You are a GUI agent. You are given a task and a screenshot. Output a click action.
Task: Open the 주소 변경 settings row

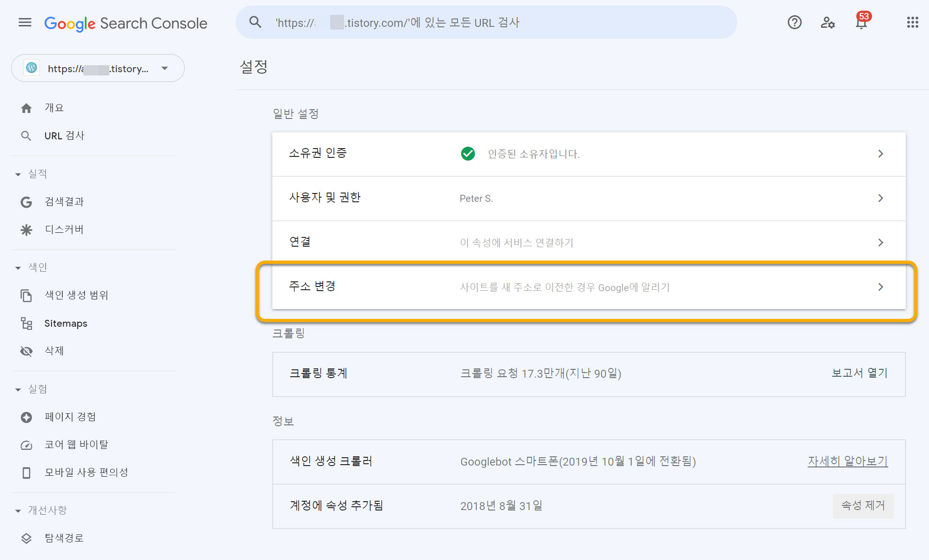pos(588,287)
